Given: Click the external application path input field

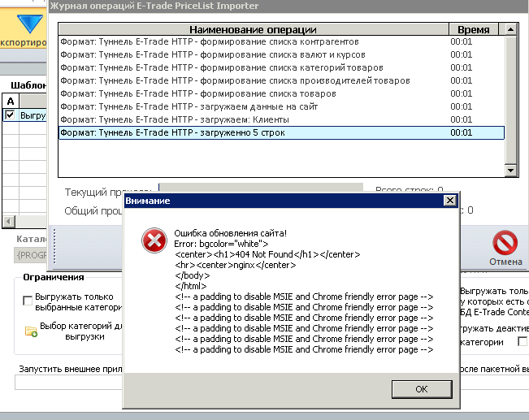Looking at the screenshot, I should point(68,383).
